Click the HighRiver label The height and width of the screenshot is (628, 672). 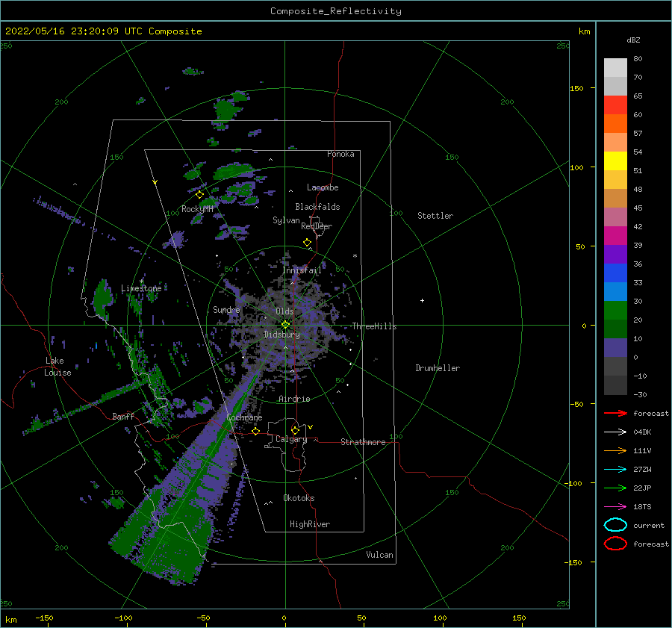coord(310,525)
